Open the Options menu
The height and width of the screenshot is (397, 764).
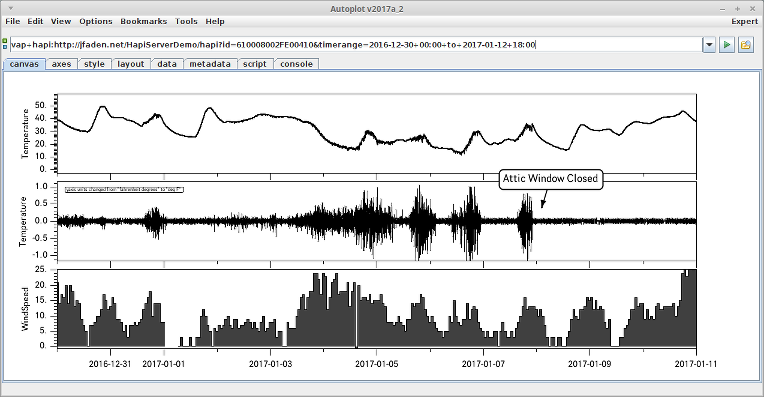click(96, 21)
